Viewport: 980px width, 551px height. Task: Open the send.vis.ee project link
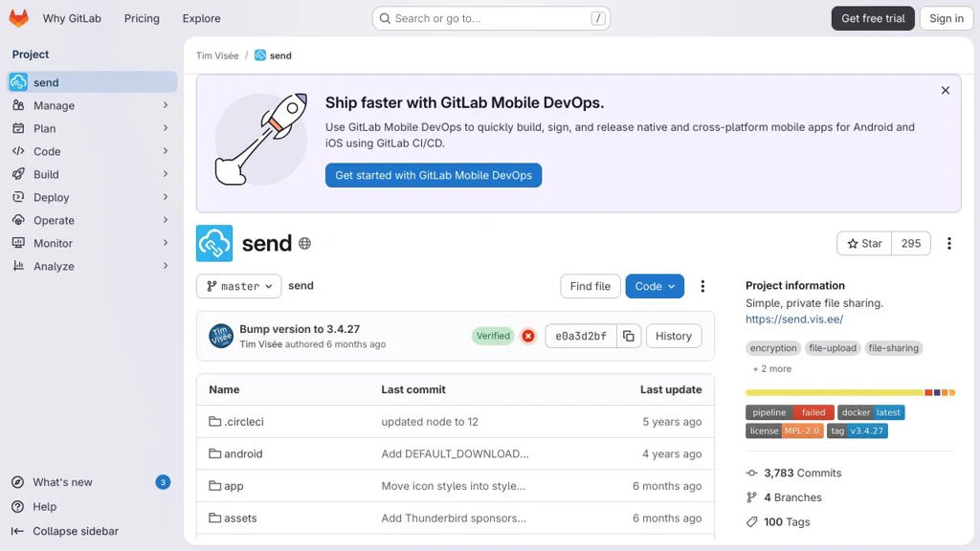793,320
